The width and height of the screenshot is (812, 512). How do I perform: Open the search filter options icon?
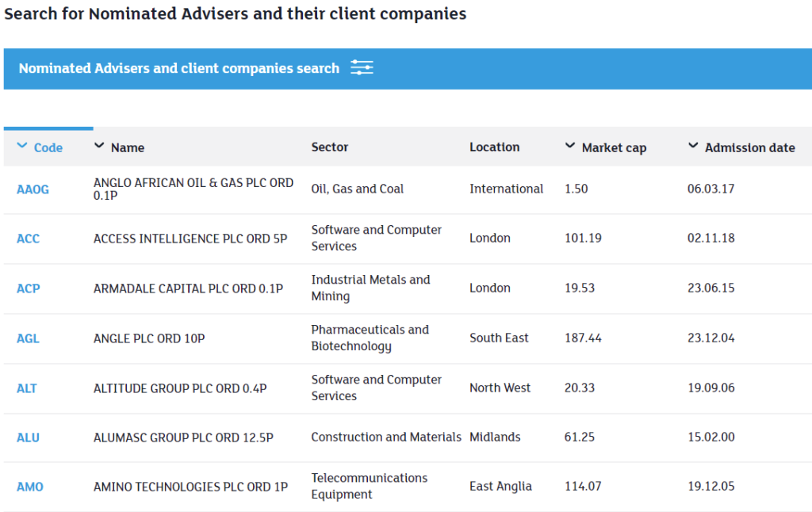[362, 67]
